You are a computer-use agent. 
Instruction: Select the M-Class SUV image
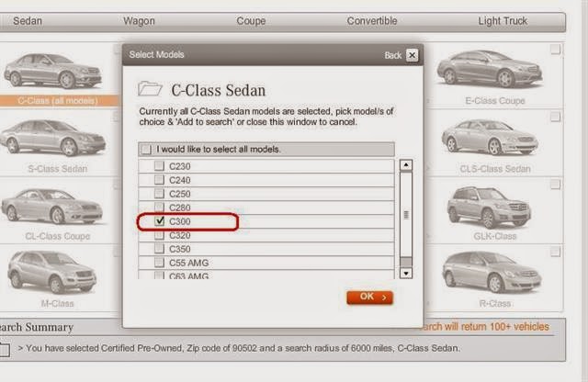coord(52,272)
